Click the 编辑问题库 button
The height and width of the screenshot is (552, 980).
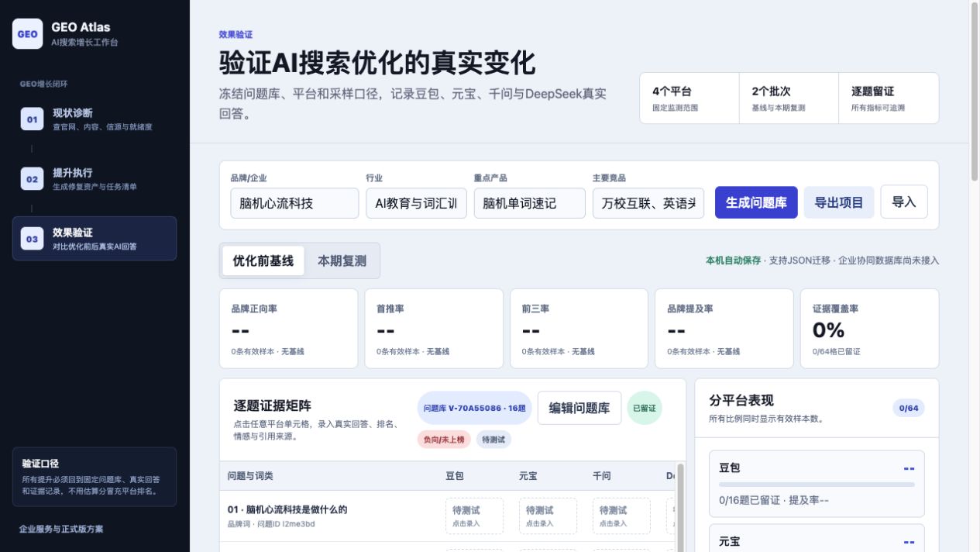point(579,408)
